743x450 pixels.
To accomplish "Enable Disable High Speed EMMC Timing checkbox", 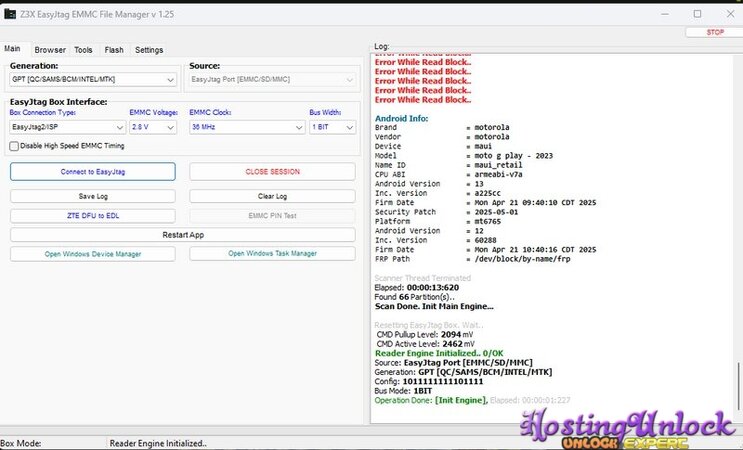I will tap(14, 146).
